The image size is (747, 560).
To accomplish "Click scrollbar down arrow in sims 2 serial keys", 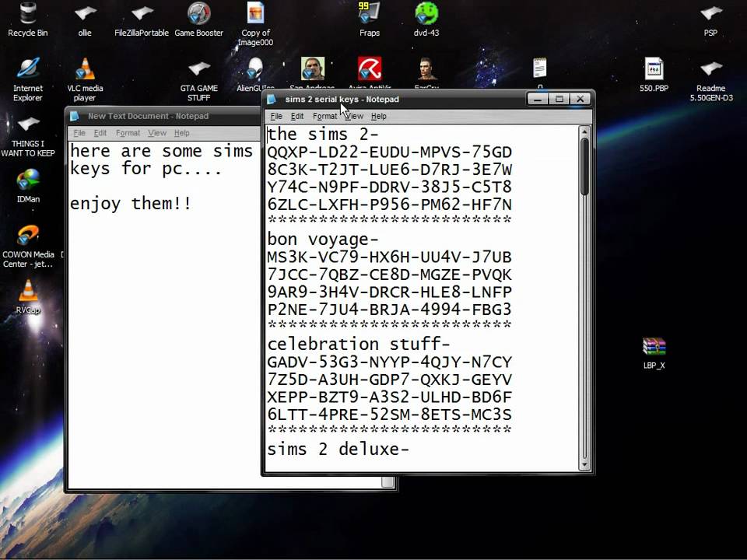I will click(585, 465).
